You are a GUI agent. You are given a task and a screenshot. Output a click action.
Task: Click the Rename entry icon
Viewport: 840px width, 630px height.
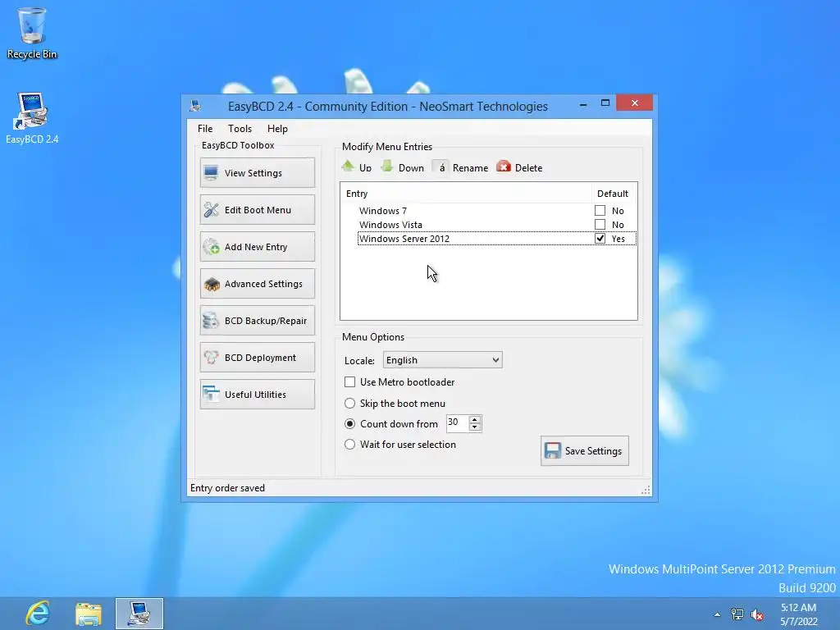click(x=441, y=167)
